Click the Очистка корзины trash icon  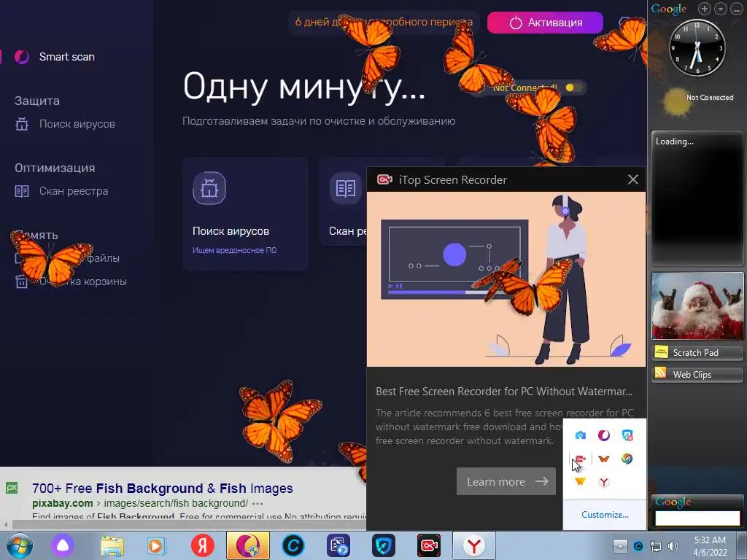21,281
